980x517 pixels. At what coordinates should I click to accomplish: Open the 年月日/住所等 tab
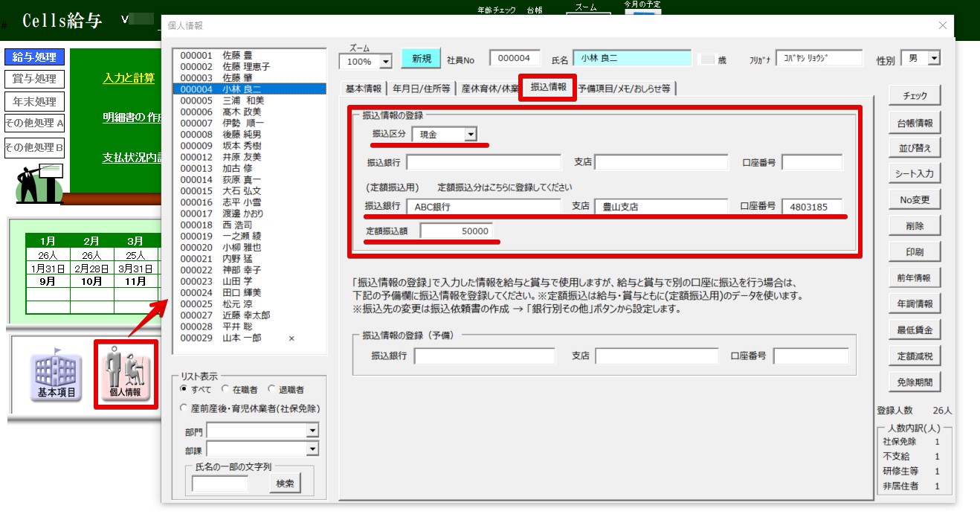pos(421,89)
